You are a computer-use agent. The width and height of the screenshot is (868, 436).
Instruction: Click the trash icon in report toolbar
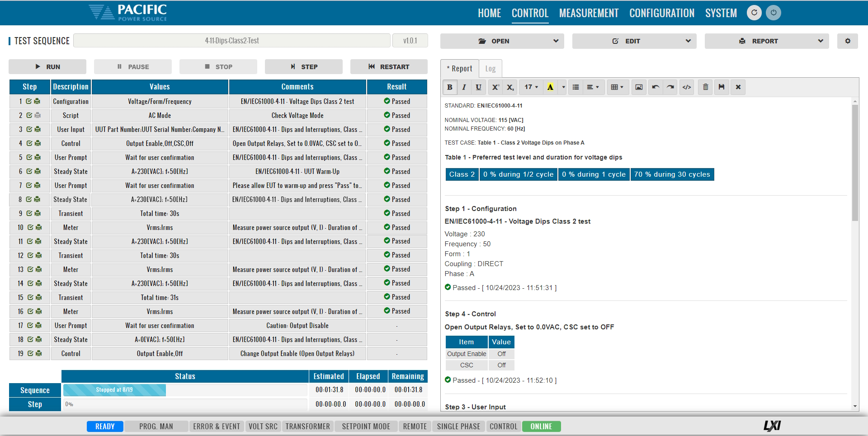point(705,87)
